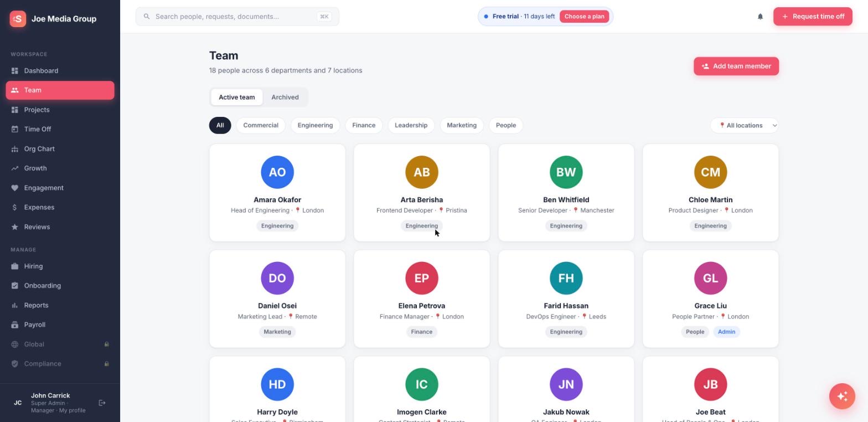Open Chloe Martin's CM avatar

[711, 172]
